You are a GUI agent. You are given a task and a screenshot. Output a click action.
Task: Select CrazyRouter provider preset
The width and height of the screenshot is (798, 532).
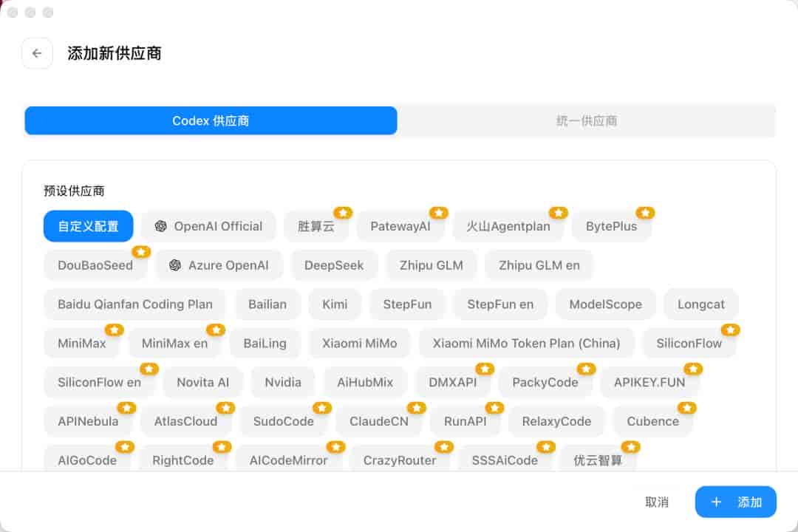(x=400, y=460)
